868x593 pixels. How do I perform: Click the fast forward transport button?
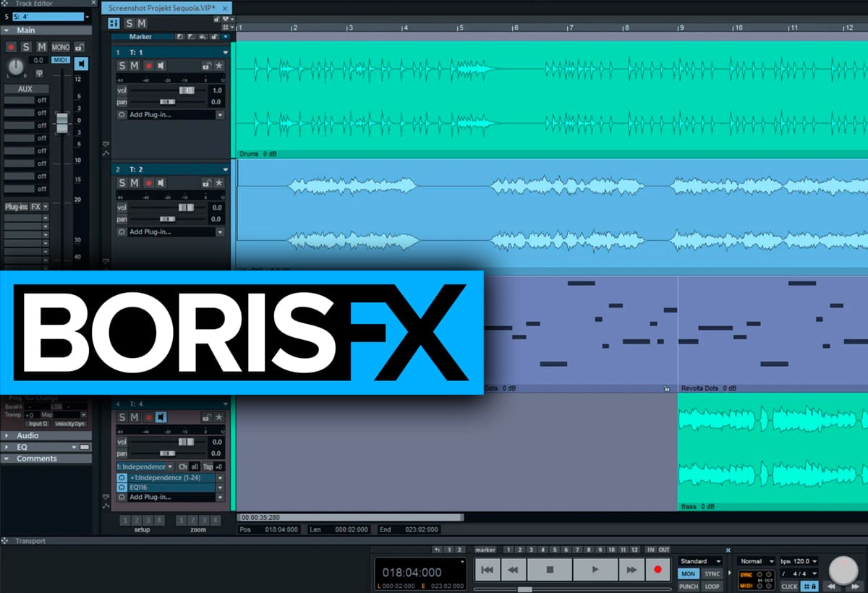pyautogui.click(x=631, y=570)
